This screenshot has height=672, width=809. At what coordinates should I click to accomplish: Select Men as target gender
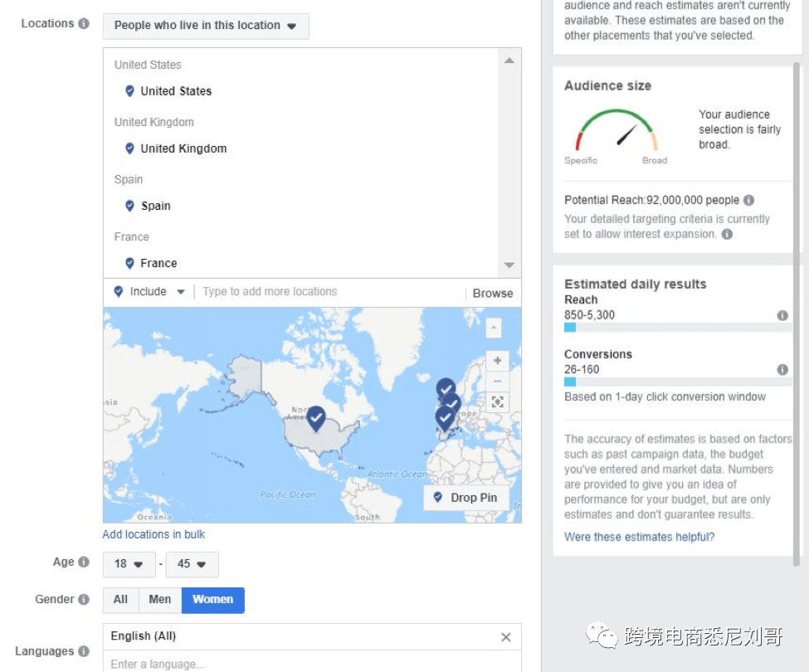(159, 599)
